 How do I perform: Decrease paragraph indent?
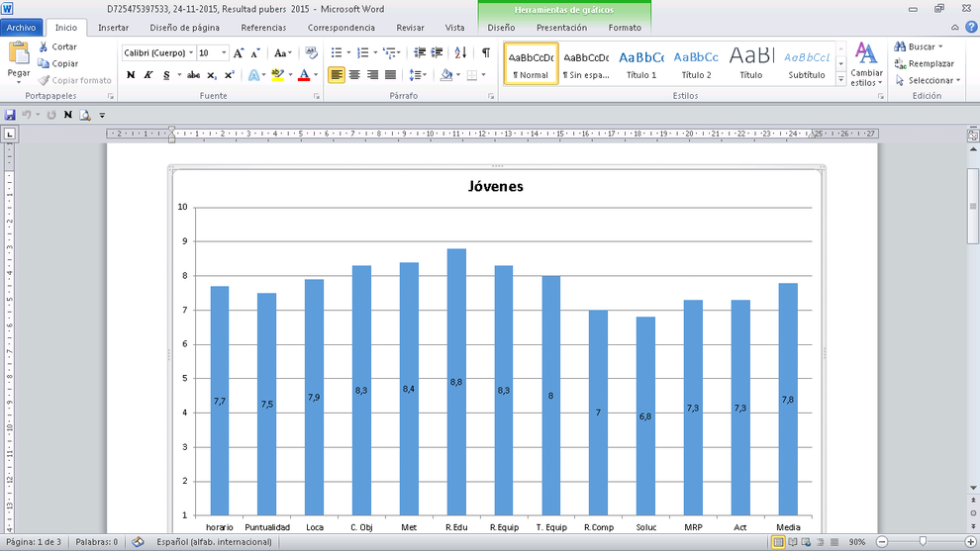pyautogui.click(x=420, y=53)
